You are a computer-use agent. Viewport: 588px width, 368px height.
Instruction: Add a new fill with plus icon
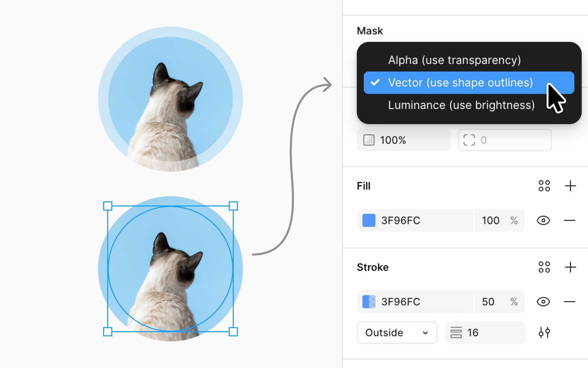tap(570, 186)
